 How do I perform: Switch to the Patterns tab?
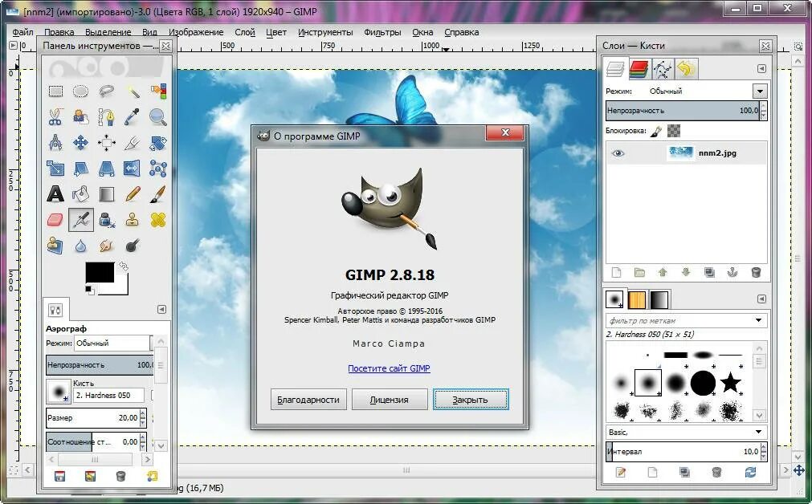coord(636,299)
